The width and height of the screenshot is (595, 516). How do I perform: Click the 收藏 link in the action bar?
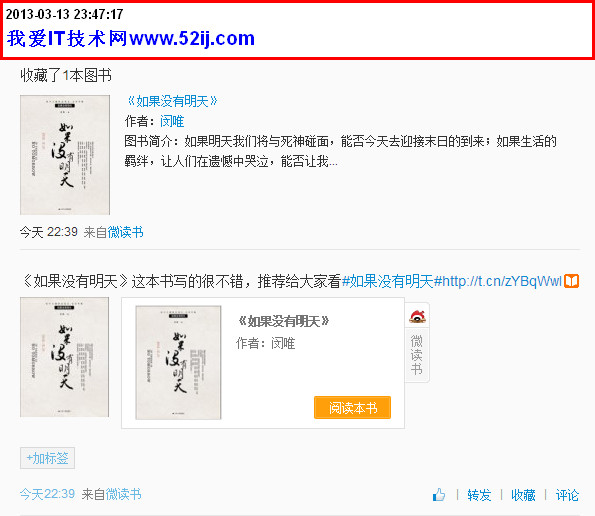523,495
